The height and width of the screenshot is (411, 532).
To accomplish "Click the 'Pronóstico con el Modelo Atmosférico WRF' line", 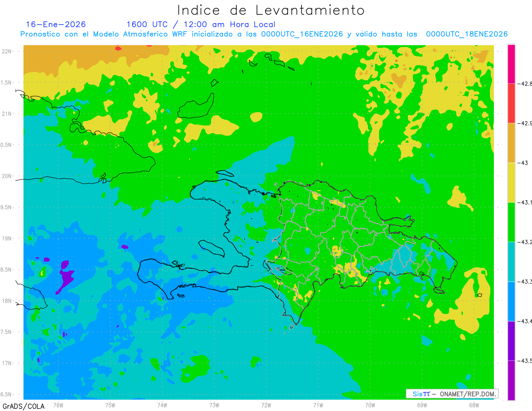I will click(264, 34).
